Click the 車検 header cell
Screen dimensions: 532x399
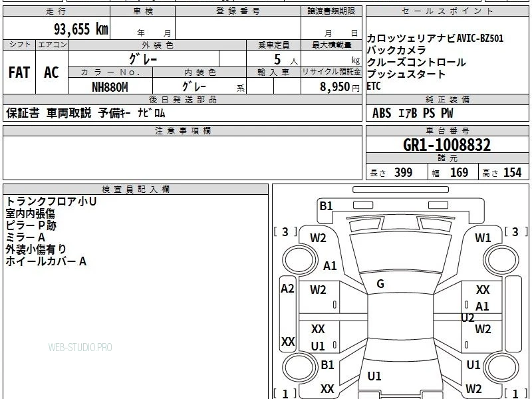coord(143,11)
